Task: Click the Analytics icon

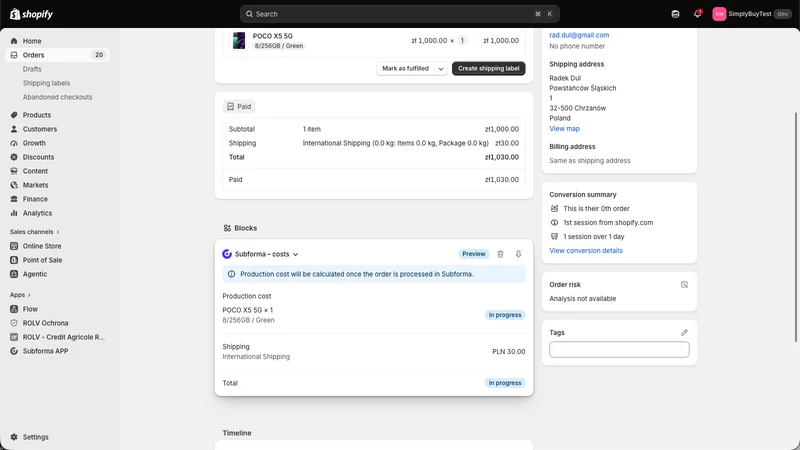Action: 14,213
